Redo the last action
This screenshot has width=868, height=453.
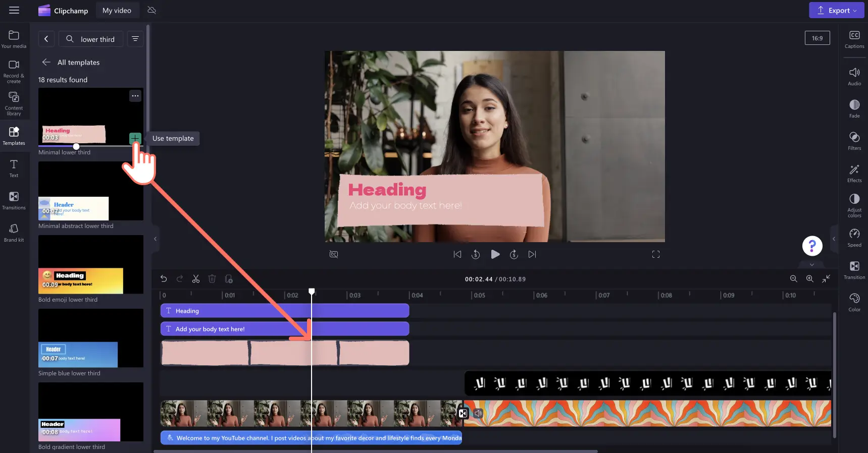coord(180,278)
